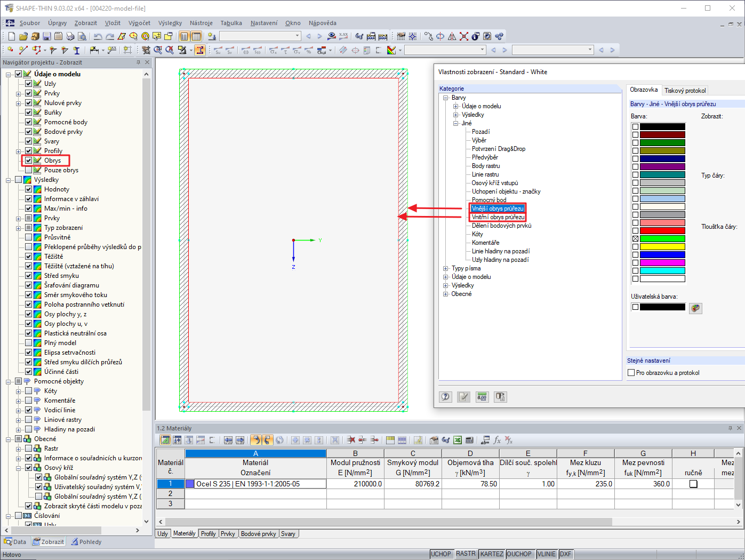Image resolution: width=745 pixels, height=560 pixels.
Task: Check 'Pro obrazovku a protokol' option
Action: 631,373
